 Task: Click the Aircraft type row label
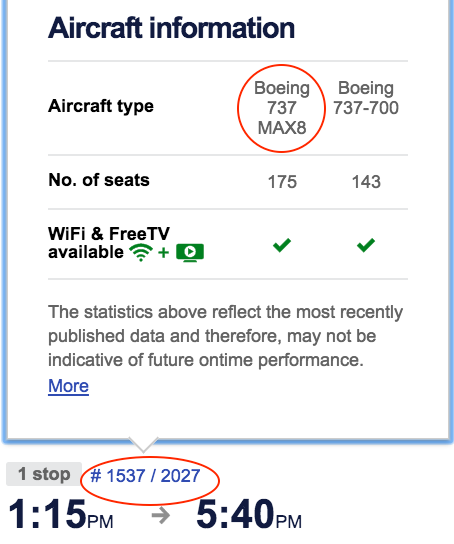click(101, 106)
